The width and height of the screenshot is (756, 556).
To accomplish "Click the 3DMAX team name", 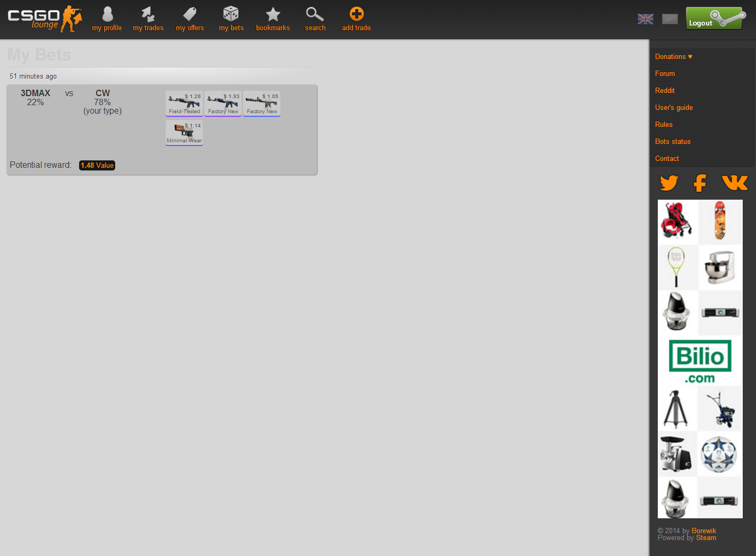I will click(36, 93).
